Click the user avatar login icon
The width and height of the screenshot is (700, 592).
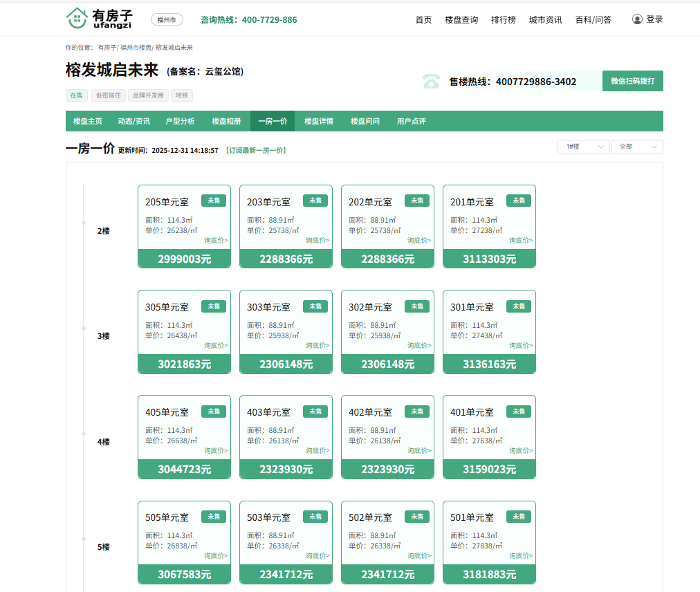click(637, 19)
